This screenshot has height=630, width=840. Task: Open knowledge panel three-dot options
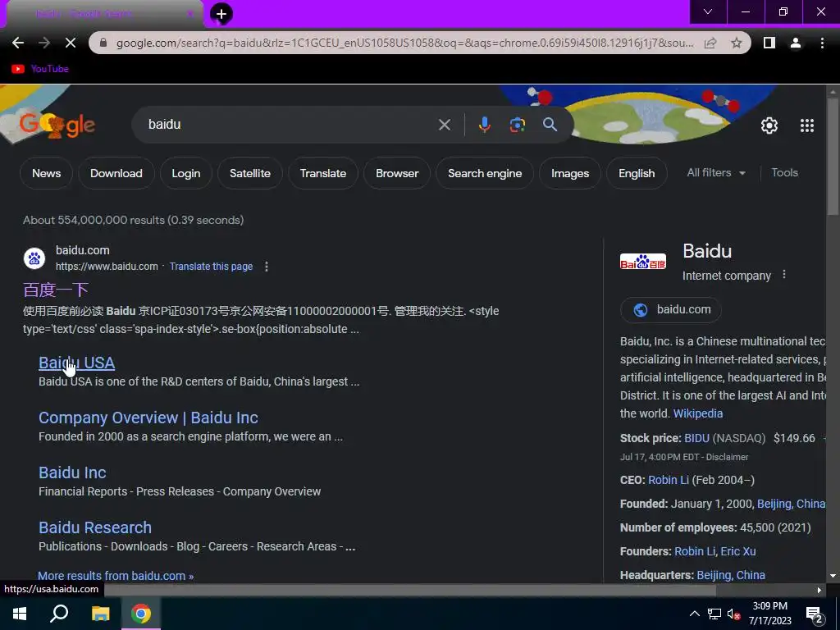[x=784, y=274]
